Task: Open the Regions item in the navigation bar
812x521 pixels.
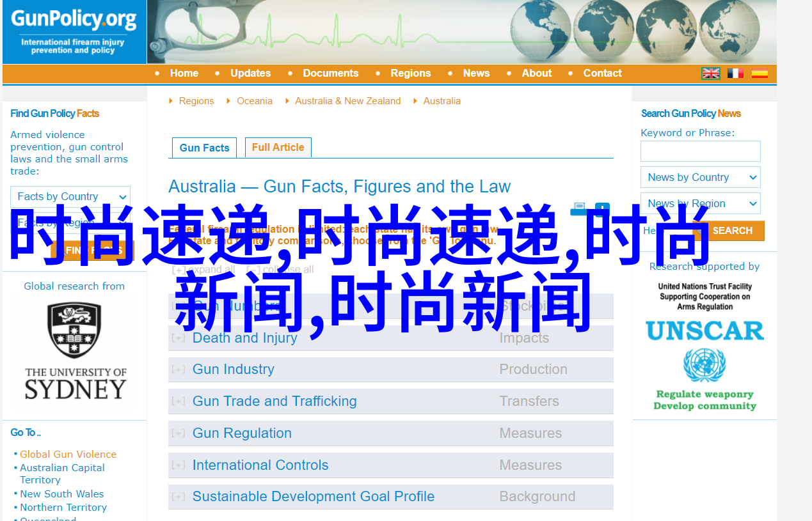Action: [x=410, y=74]
